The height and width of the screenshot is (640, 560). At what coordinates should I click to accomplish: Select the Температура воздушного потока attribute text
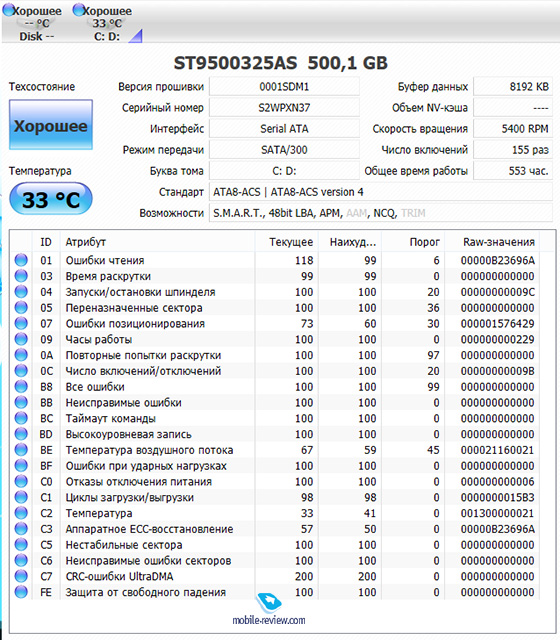pos(149,450)
